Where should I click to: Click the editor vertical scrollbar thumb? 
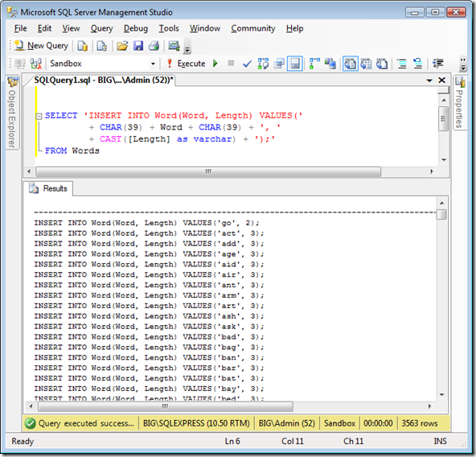(x=444, y=118)
